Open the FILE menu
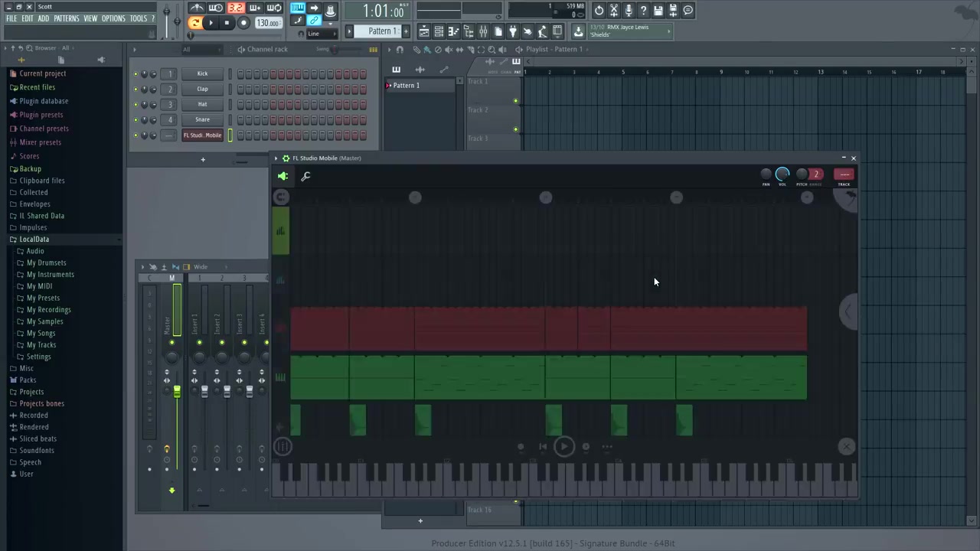 pos(11,18)
